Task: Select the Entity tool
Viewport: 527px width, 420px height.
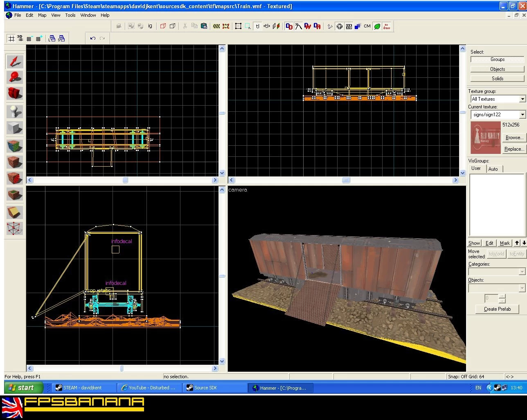Action: [15, 111]
